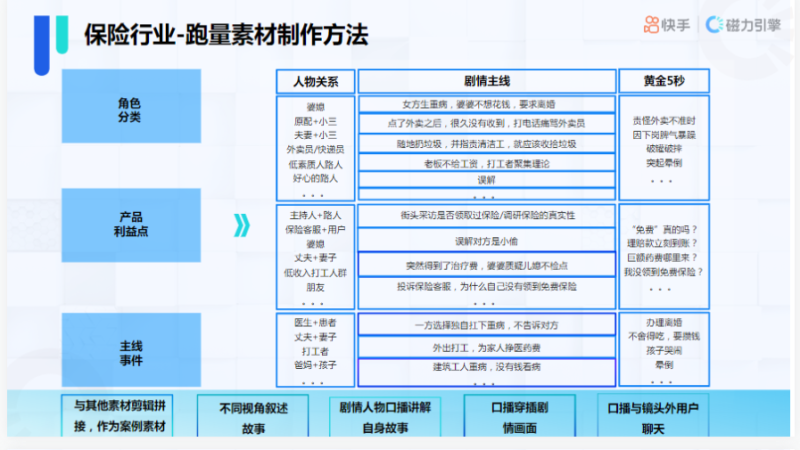Click the 巨额药费哪里来？ question
The height and width of the screenshot is (450, 800).
[662, 258]
